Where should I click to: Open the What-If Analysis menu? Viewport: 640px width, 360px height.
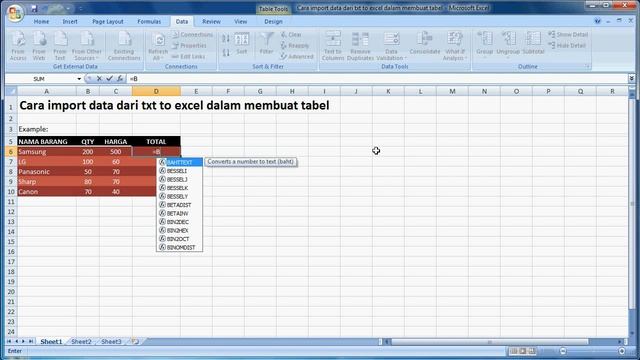455,46
